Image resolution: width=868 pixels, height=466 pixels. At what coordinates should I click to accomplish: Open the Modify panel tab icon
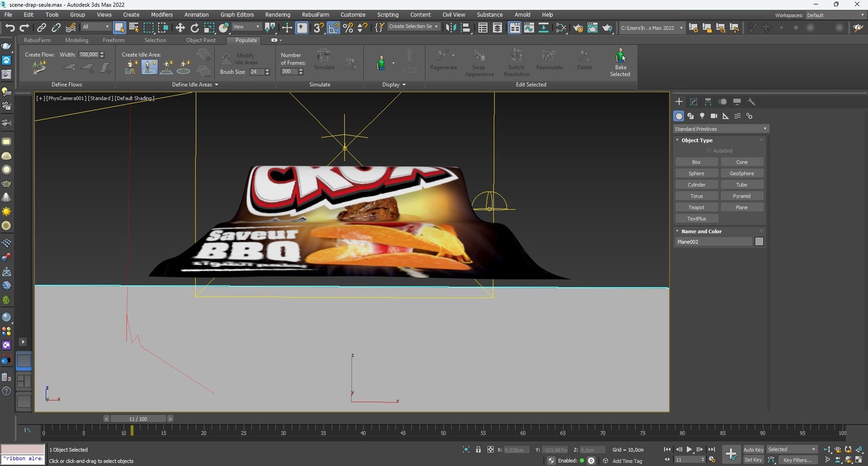[693, 101]
